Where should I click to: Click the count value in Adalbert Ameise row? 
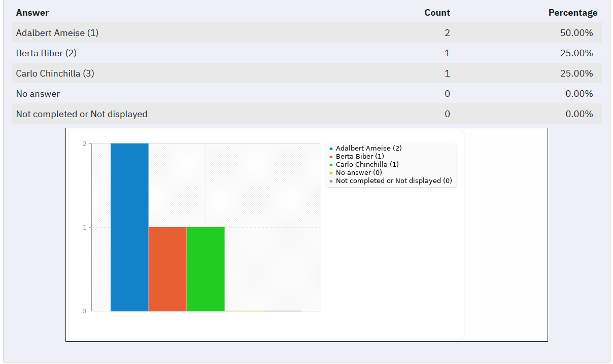coord(447,33)
